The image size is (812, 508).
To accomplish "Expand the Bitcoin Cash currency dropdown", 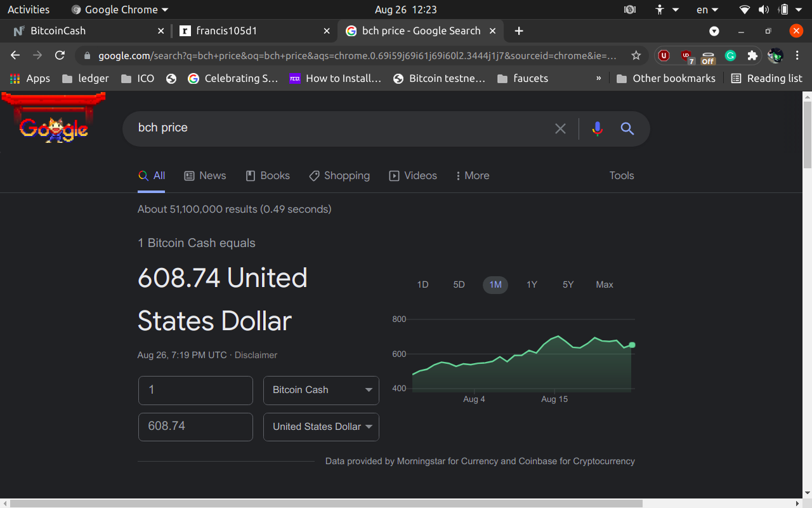I will (x=321, y=390).
